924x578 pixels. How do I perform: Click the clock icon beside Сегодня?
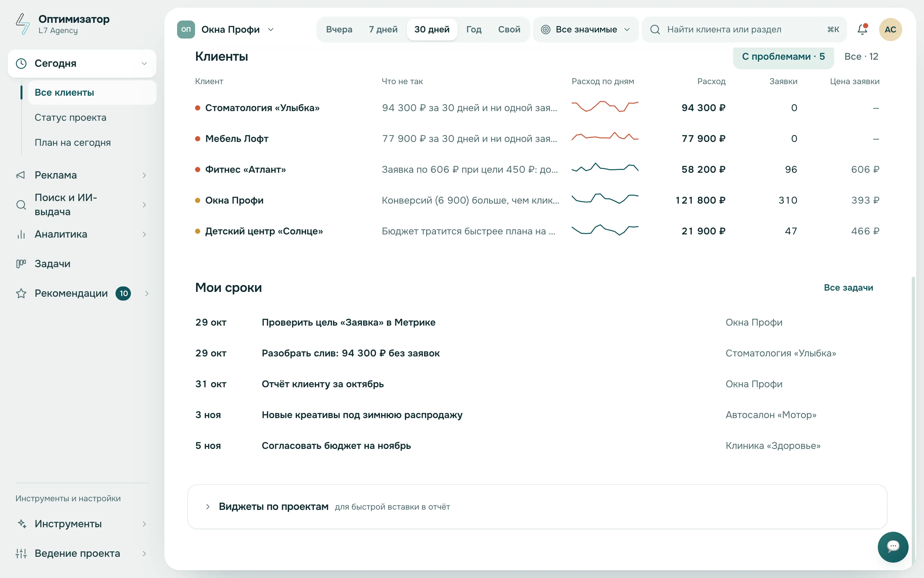21,64
